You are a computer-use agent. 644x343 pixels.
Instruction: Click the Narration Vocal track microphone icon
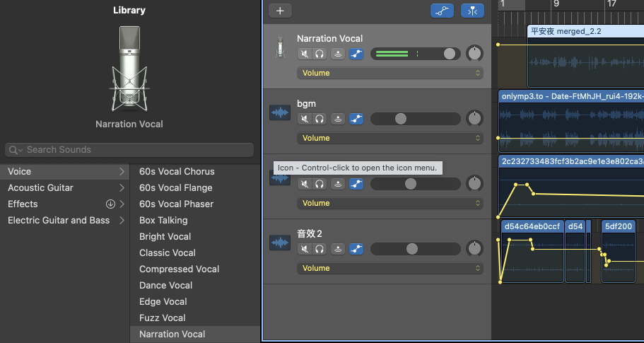pos(281,48)
